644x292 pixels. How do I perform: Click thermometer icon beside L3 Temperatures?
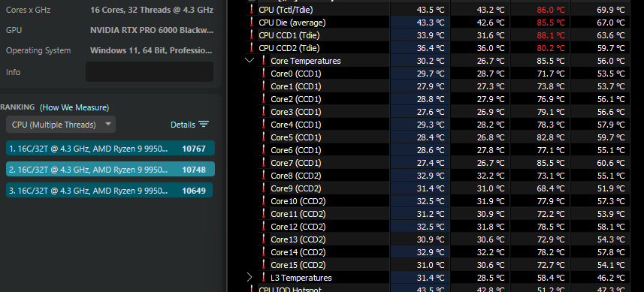click(264, 278)
